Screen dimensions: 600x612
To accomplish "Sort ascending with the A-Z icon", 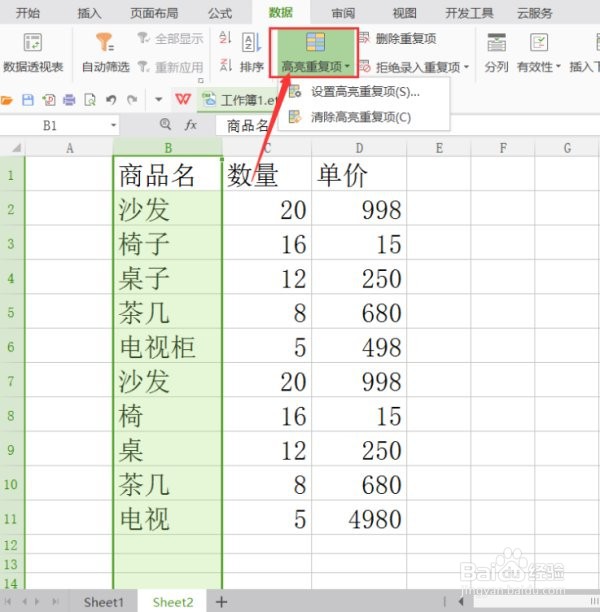I will (x=225, y=38).
